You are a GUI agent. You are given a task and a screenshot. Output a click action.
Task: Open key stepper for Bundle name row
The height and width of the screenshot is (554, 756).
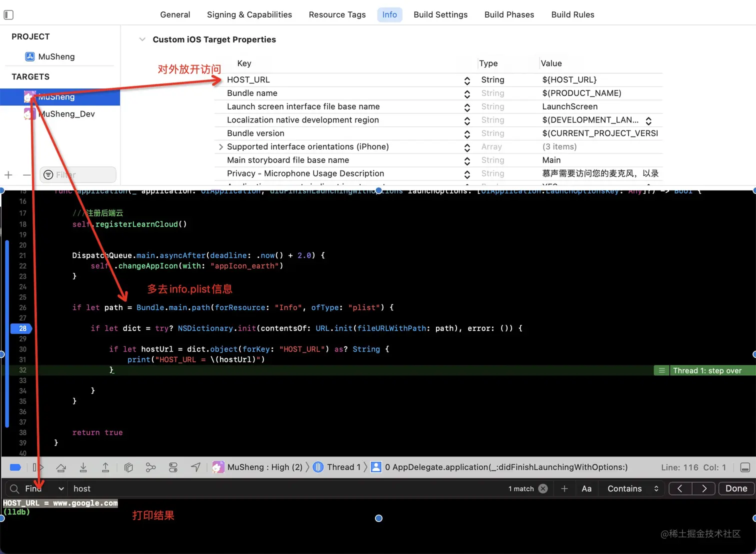(x=467, y=94)
